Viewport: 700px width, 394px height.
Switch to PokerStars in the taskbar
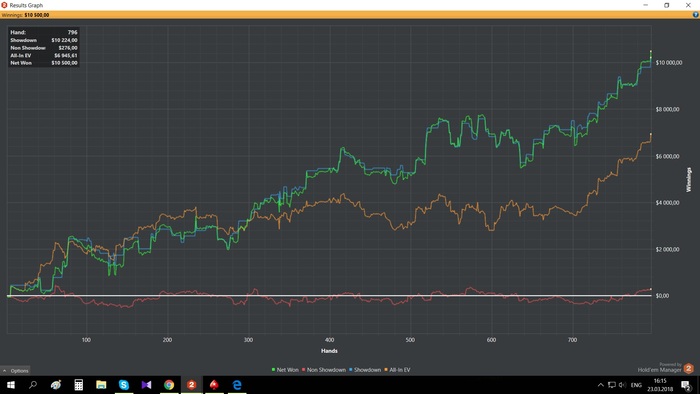pos(214,385)
